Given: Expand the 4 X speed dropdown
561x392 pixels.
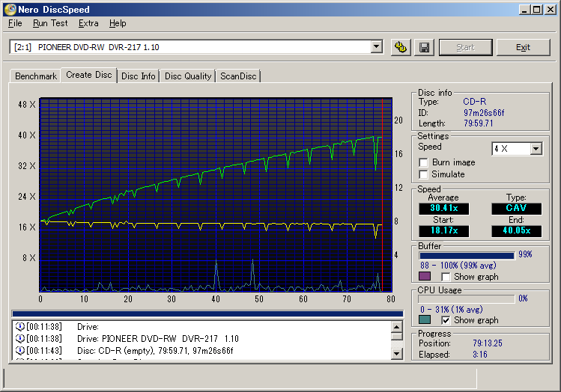Looking at the screenshot, I should point(535,149).
